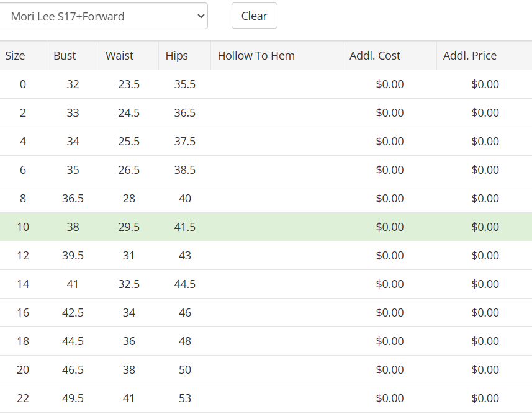Select the size 12 row
This screenshot has height=414, width=532.
click(x=266, y=255)
